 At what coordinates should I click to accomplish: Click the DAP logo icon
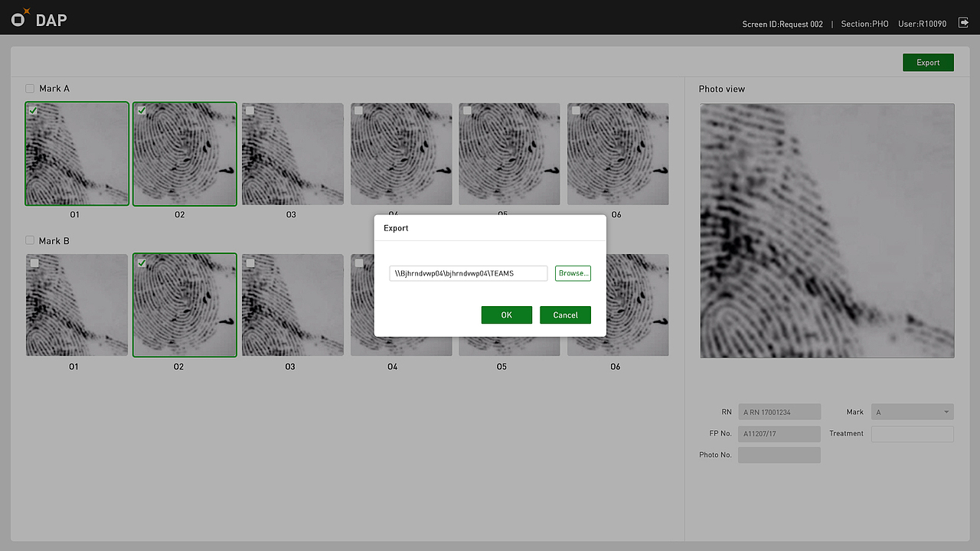(x=18, y=18)
